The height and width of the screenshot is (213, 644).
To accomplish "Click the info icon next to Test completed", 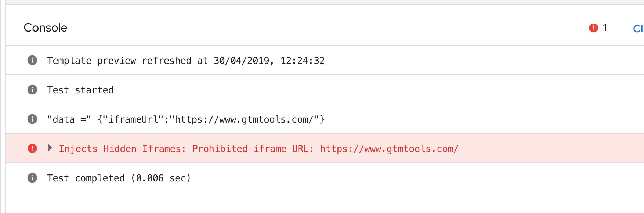I will coord(32,178).
